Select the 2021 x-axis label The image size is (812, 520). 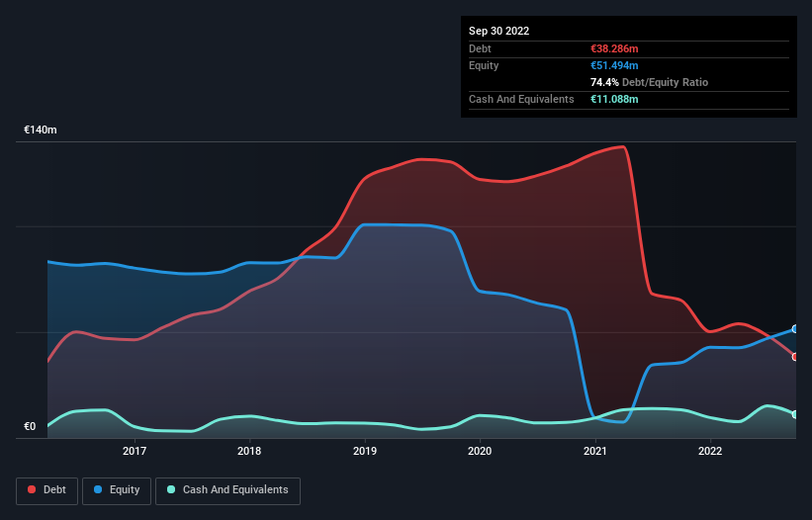(595, 451)
